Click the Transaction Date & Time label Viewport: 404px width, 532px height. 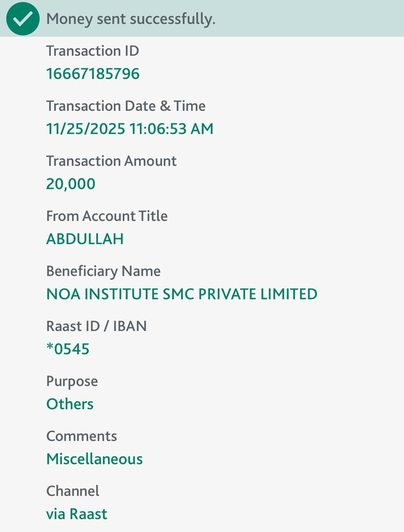126,106
